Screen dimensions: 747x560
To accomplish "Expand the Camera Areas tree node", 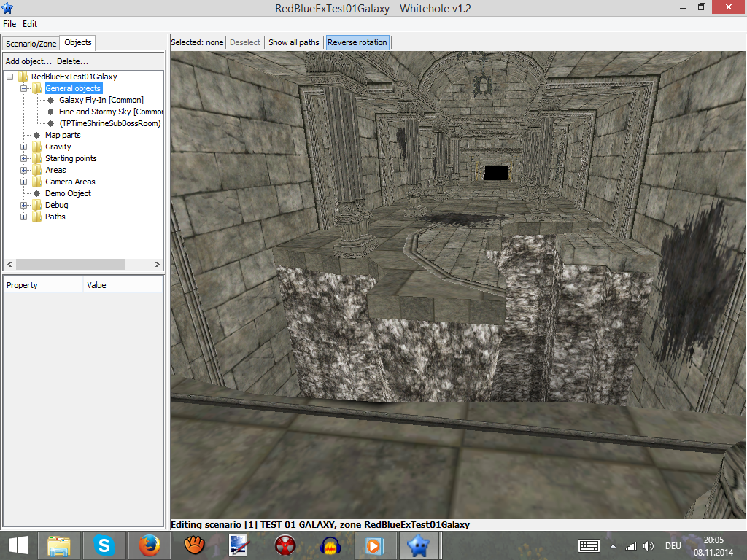I will (24, 182).
